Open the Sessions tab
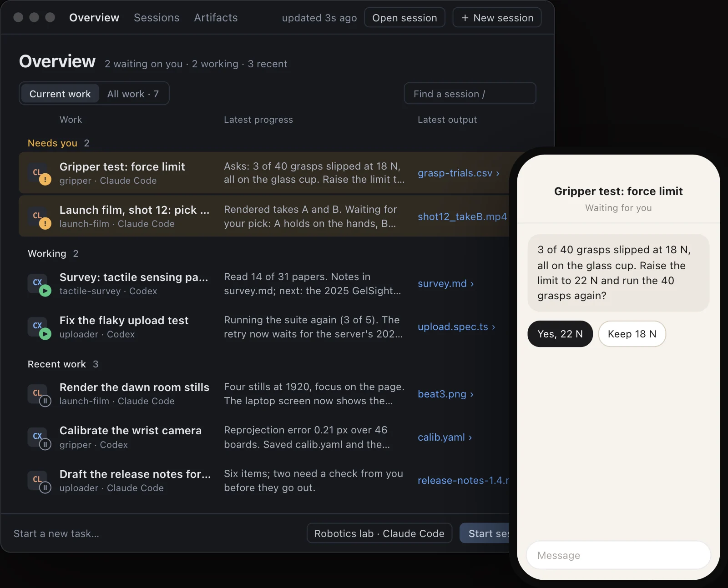The height and width of the screenshot is (588, 728). tap(157, 18)
